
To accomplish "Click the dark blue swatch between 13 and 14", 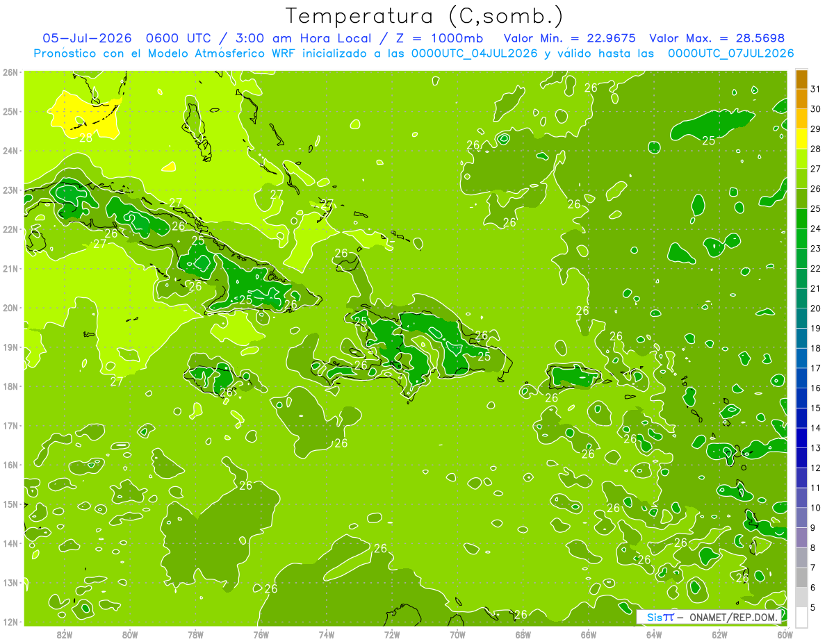I will click(801, 438).
